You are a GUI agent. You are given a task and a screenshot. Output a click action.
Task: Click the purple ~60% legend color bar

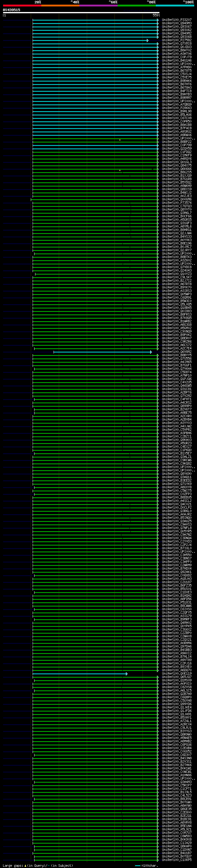(99, 6)
